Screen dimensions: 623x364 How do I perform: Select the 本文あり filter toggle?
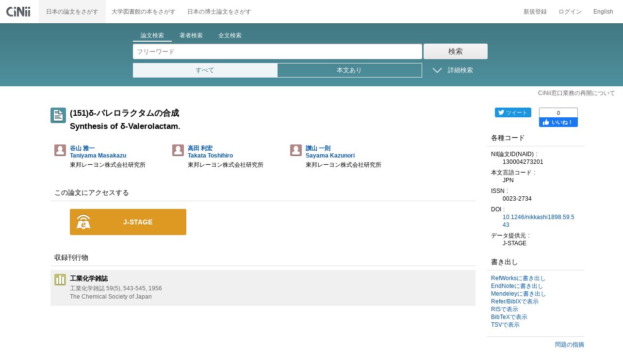coord(349,70)
